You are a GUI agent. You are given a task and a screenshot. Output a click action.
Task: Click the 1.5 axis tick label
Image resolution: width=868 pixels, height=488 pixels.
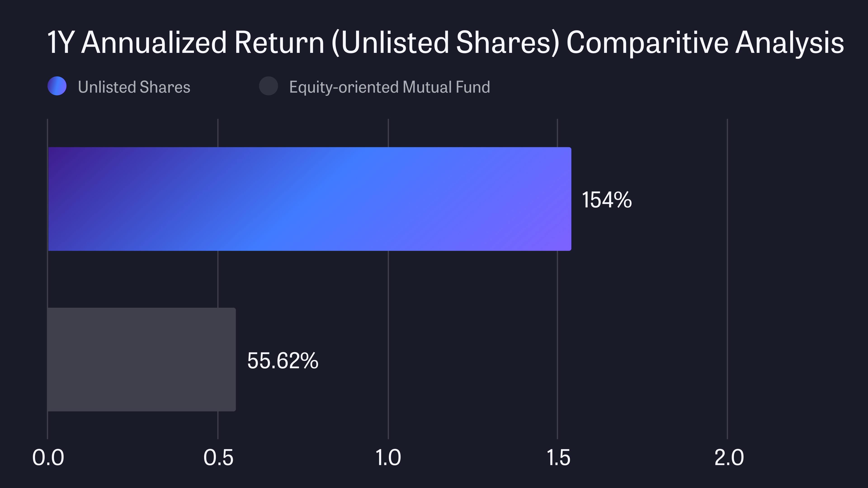558,457
